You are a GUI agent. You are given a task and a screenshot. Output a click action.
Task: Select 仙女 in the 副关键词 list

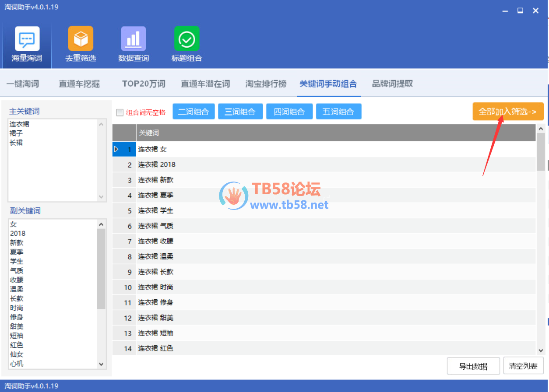coord(17,354)
